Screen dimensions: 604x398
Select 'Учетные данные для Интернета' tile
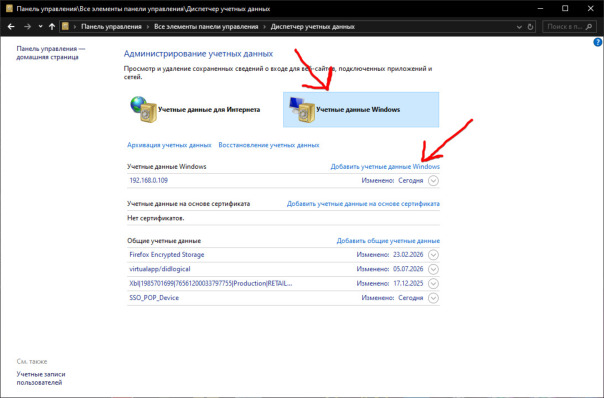[203, 109]
